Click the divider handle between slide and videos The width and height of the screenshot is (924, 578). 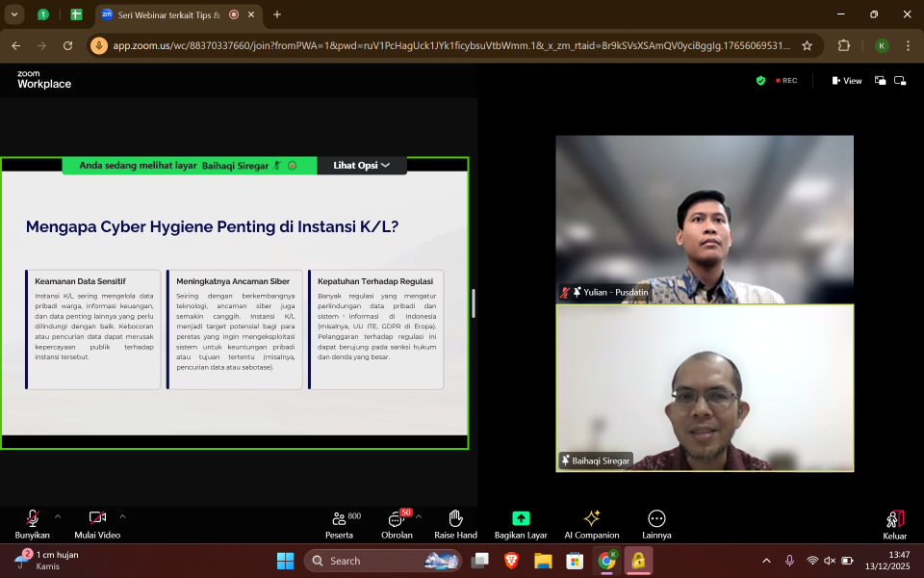coord(473,303)
